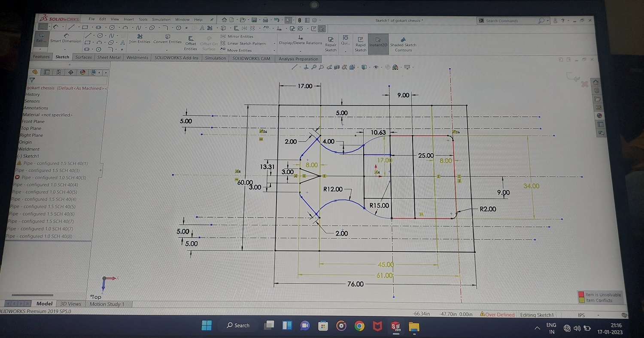The width and height of the screenshot is (644, 338).
Task: Toggle the Instant2D button
Action: coord(378,43)
